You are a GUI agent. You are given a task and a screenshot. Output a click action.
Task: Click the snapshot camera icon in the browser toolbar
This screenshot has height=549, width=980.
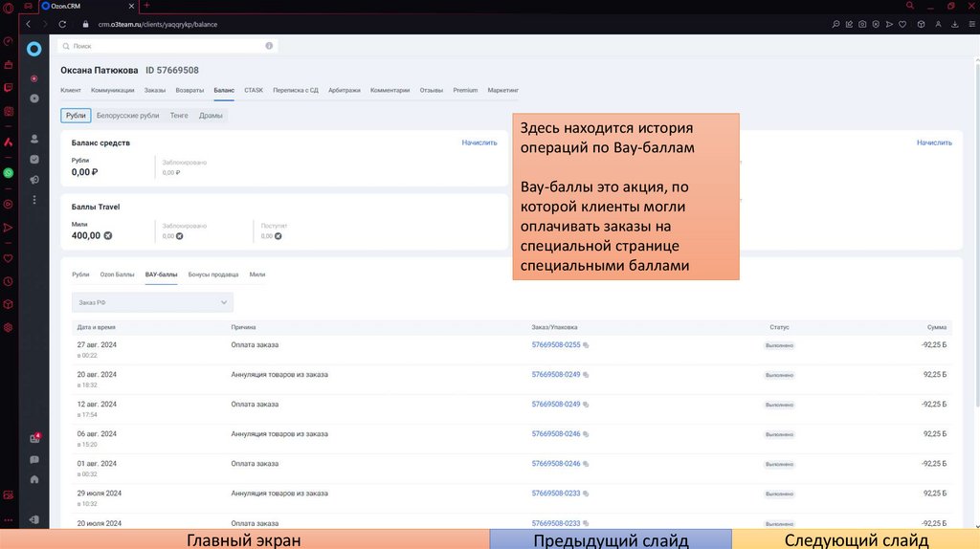[862, 24]
